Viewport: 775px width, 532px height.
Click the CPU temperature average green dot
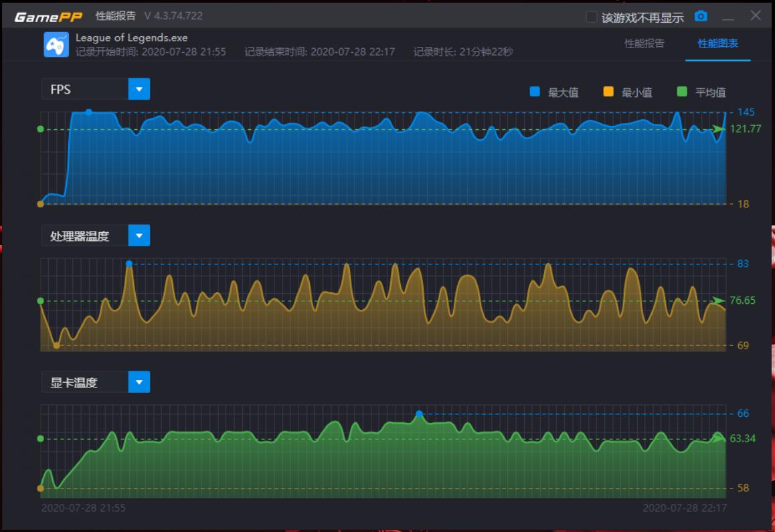tap(41, 300)
